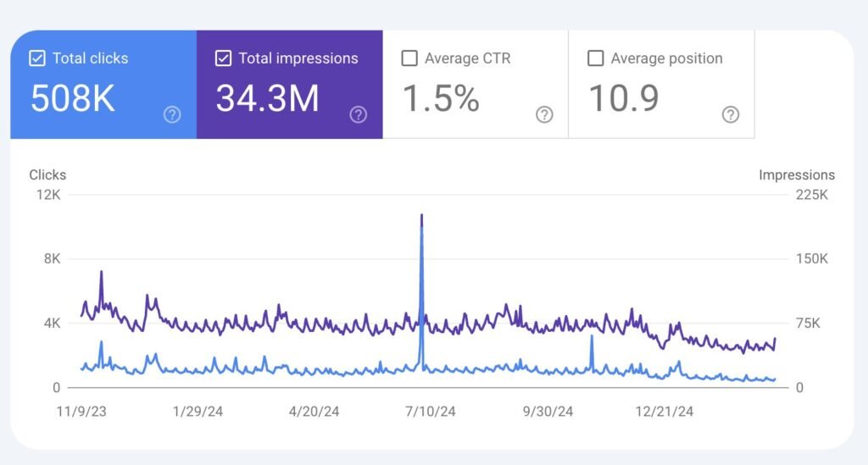Select the 10.9 average position value
The image size is (868, 465).
pyautogui.click(x=623, y=99)
